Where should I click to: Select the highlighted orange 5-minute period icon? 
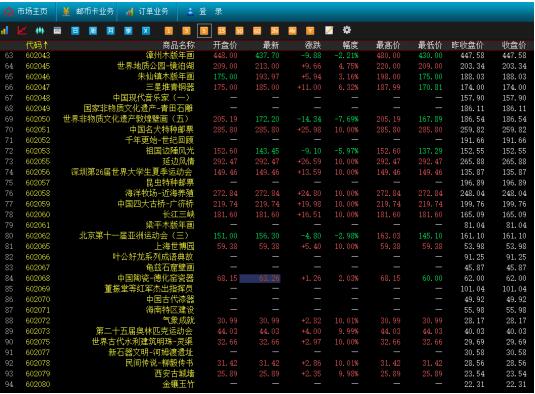point(204,31)
